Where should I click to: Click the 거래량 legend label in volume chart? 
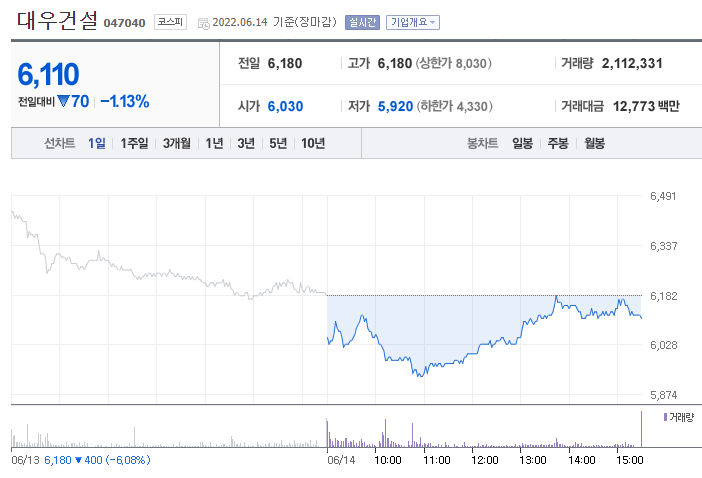click(x=679, y=418)
